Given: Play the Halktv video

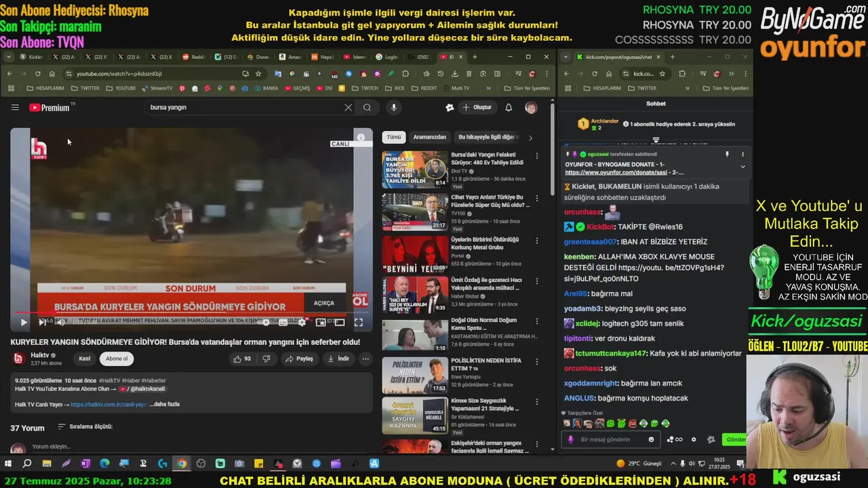Looking at the screenshot, I should point(24,323).
